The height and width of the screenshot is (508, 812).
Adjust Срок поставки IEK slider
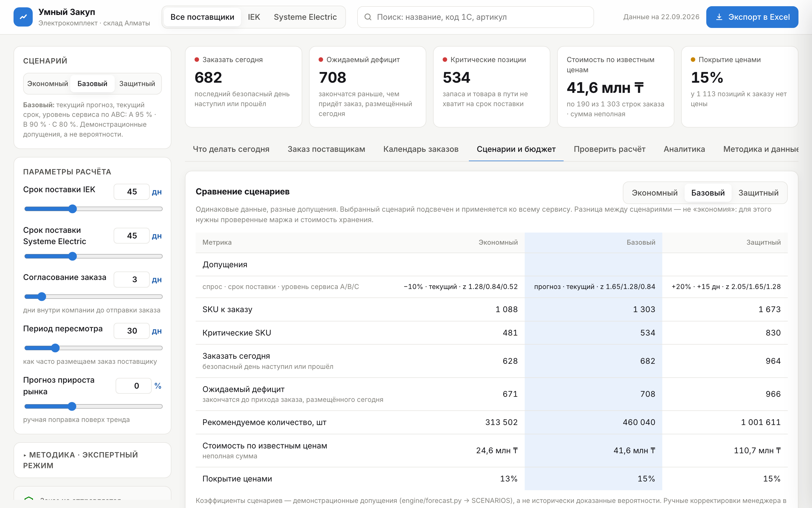93,209
